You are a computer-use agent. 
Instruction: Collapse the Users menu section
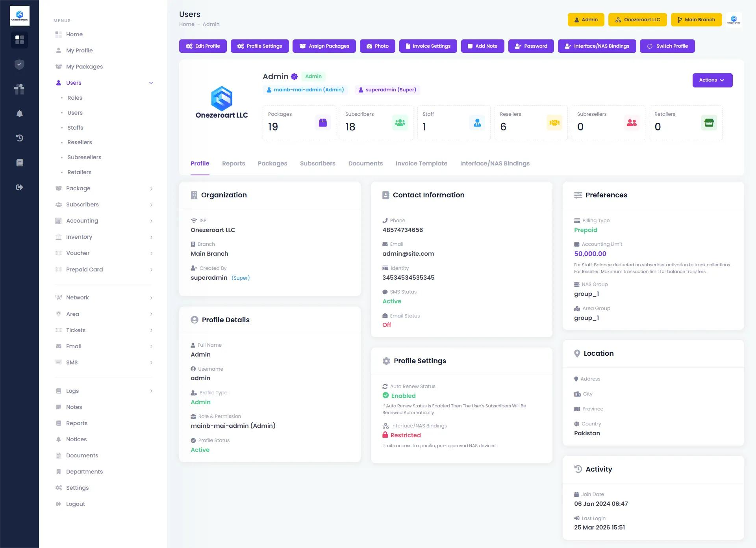pos(104,83)
